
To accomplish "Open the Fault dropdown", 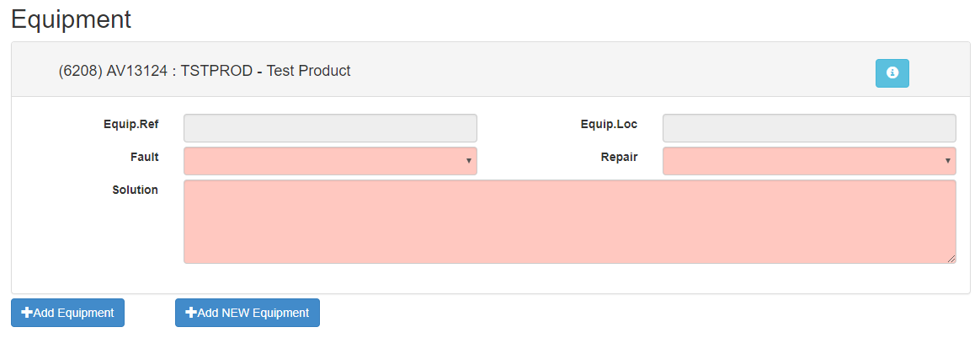I will (x=329, y=161).
